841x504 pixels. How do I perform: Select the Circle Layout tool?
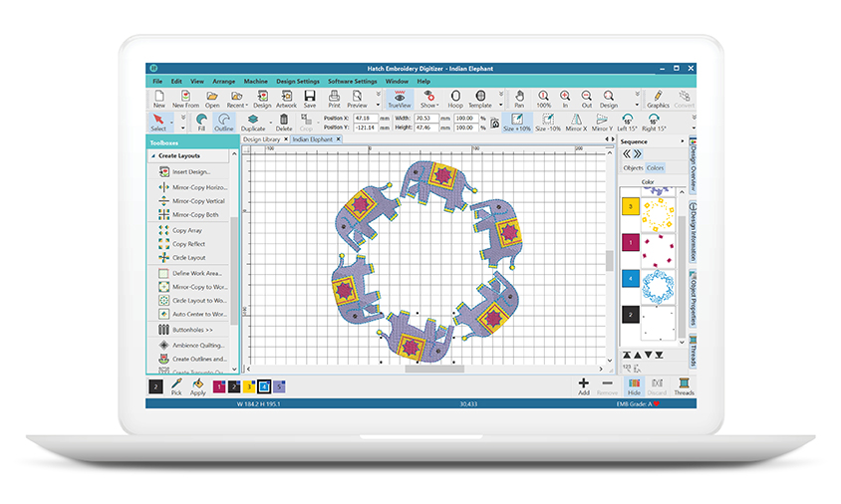pos(188,258)
